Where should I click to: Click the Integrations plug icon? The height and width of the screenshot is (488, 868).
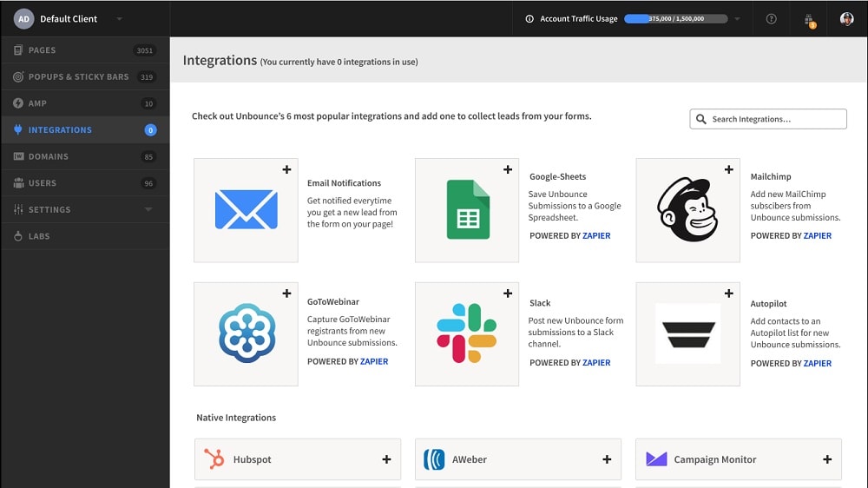[x=18, y=129]
